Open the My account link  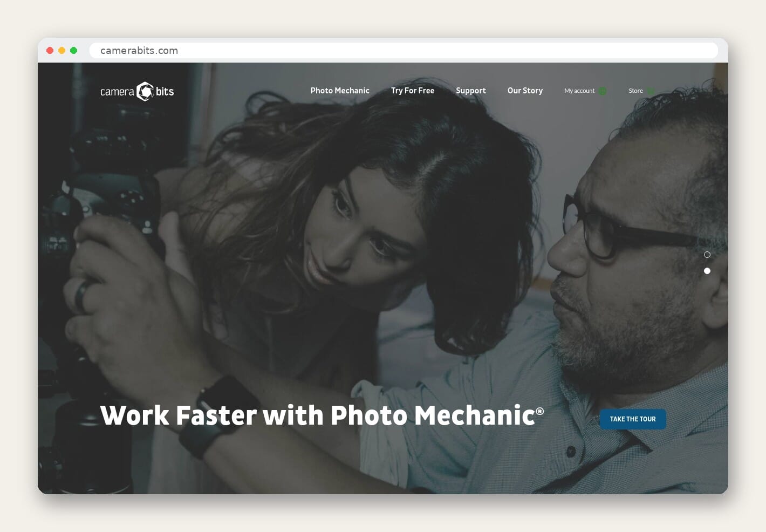coord(579,91)
